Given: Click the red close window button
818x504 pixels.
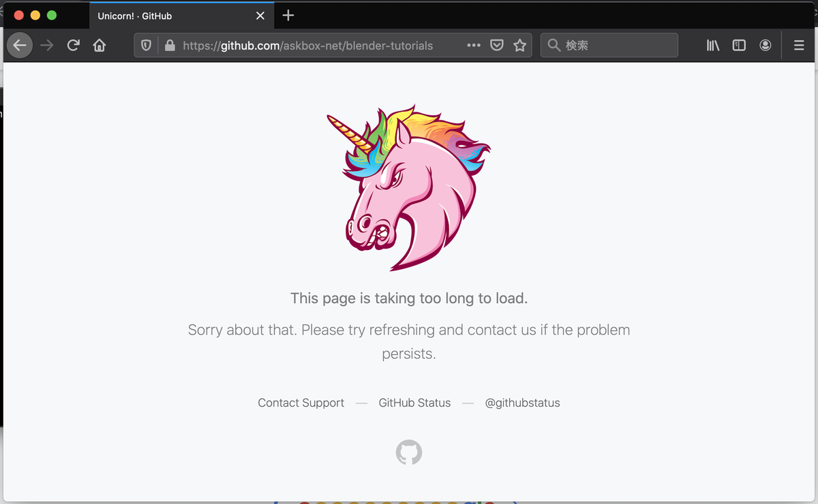Looking at the screenshot, I should (x=18, y=15).
